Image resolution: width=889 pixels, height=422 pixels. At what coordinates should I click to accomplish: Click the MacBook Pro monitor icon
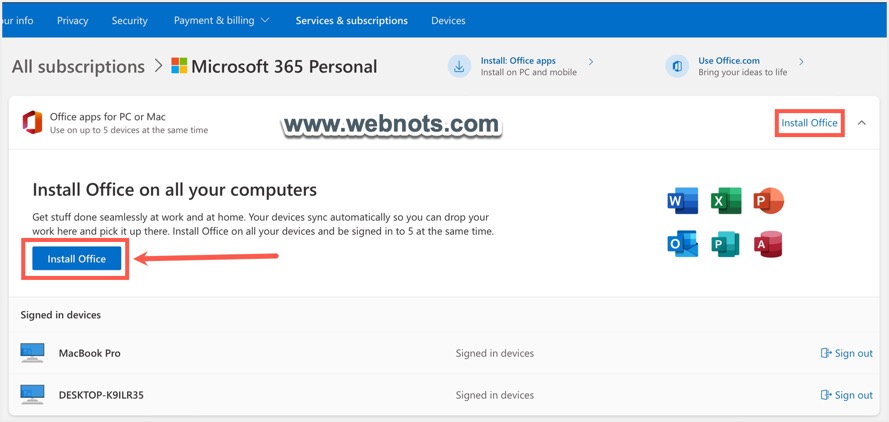tap(32, 353)
